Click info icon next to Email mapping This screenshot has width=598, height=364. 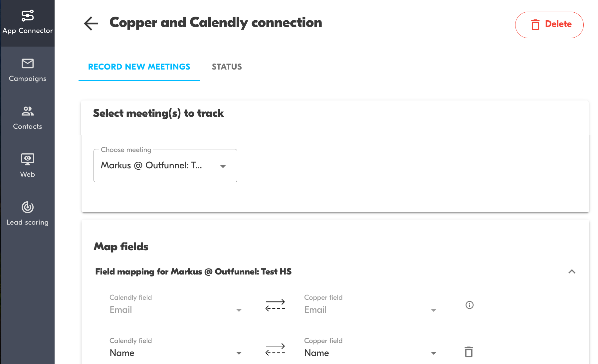469,305
